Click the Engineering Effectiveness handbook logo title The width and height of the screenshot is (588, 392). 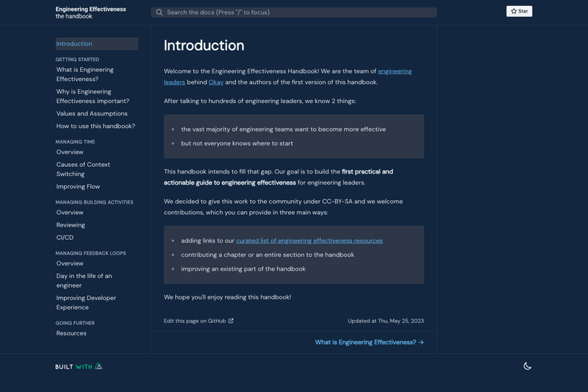90,13
